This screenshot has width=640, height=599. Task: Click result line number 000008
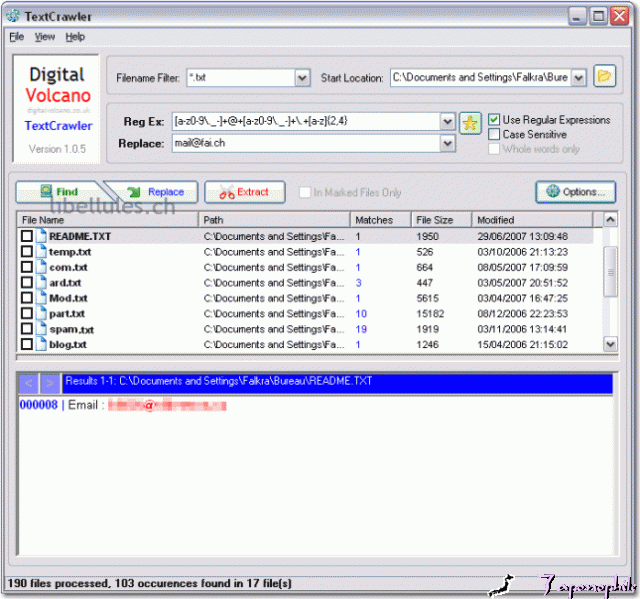[x=39, y=405]
